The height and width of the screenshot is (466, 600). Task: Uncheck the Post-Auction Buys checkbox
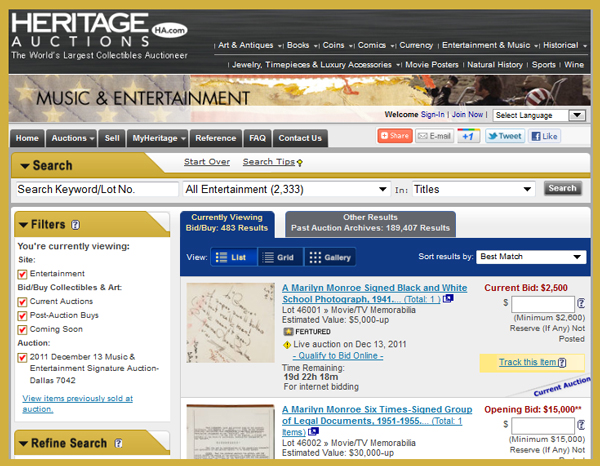(x=22, y=316)
